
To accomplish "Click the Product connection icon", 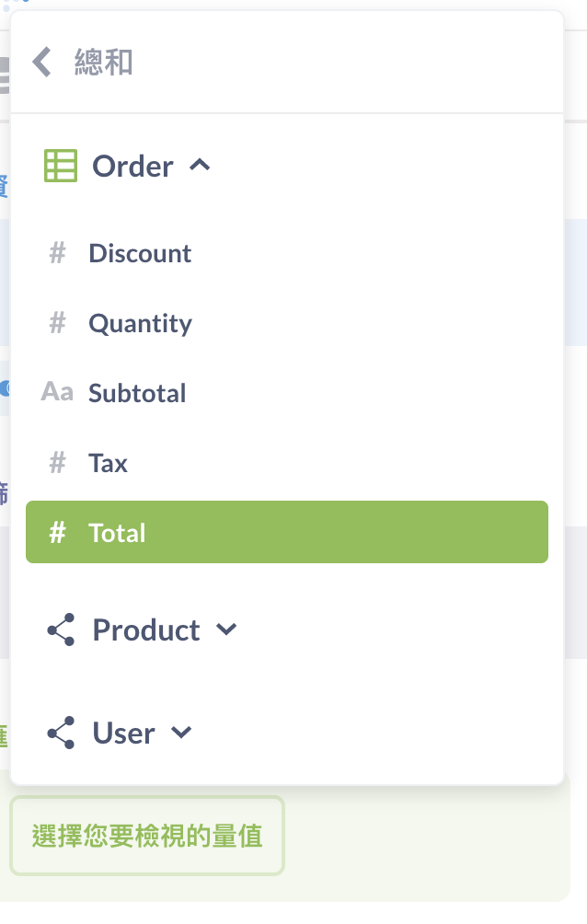I will (61, 630).
